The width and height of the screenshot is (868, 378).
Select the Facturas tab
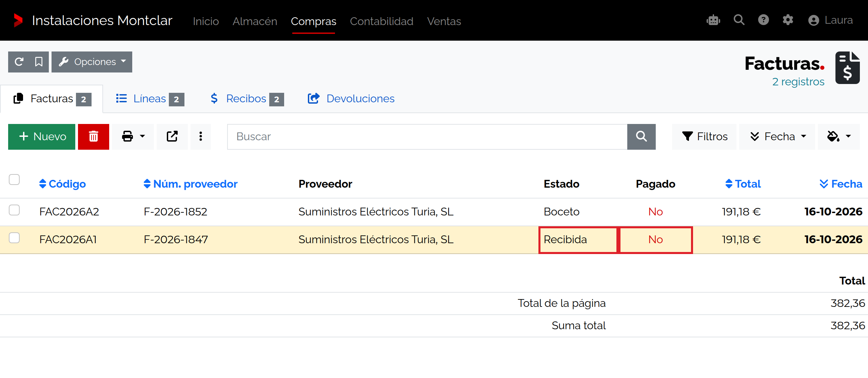point(52,99)
